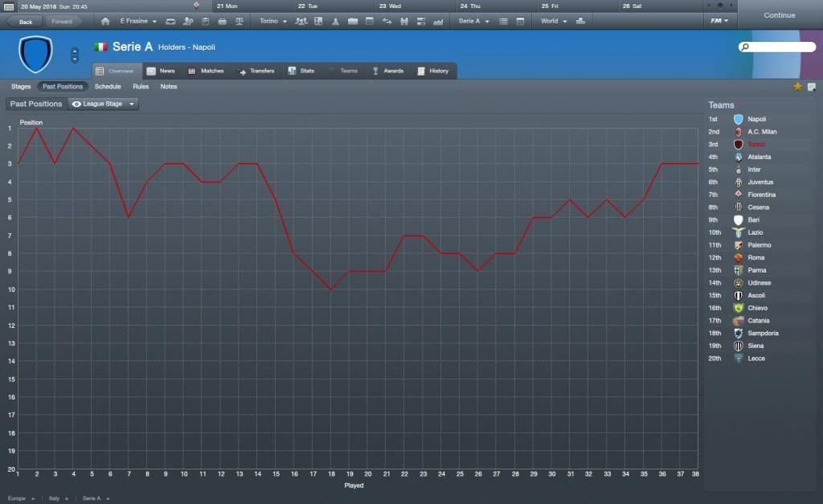Open the scales icon in toolbar
This screenshot has width=823, height=504.
240,22
